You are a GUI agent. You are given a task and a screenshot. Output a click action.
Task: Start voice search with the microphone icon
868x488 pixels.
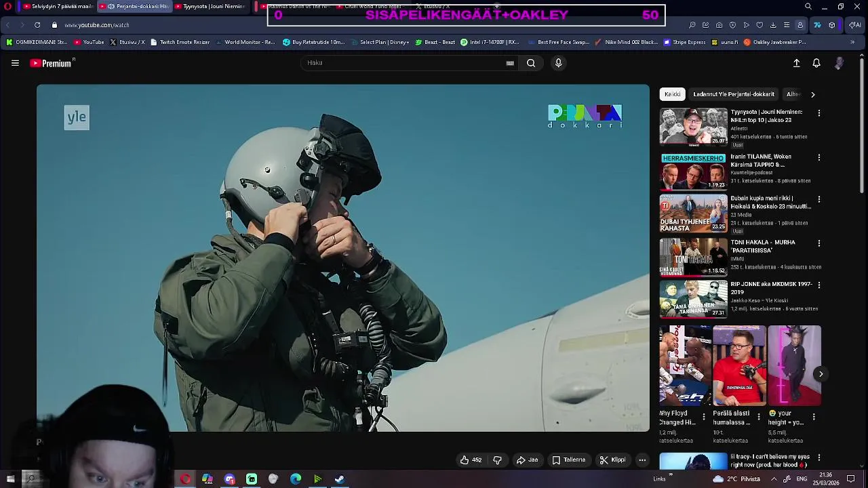(558, 63)
